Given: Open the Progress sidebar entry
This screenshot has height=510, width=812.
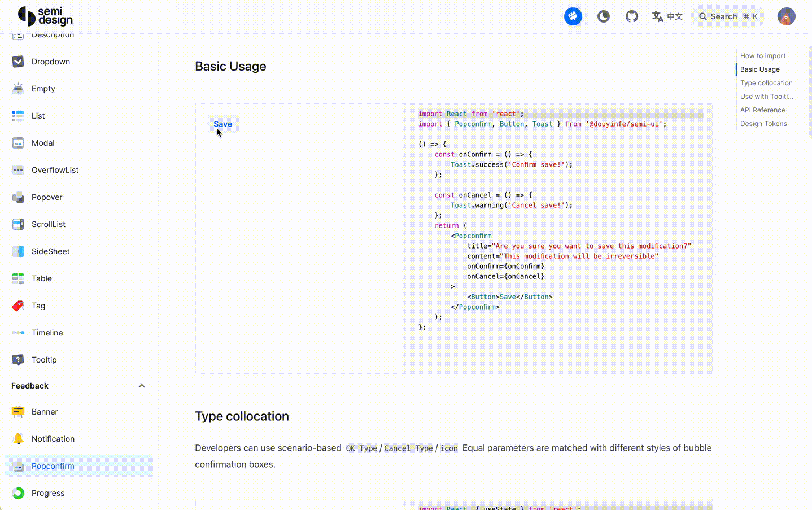Looking at the screenshot, I should 48,493.
